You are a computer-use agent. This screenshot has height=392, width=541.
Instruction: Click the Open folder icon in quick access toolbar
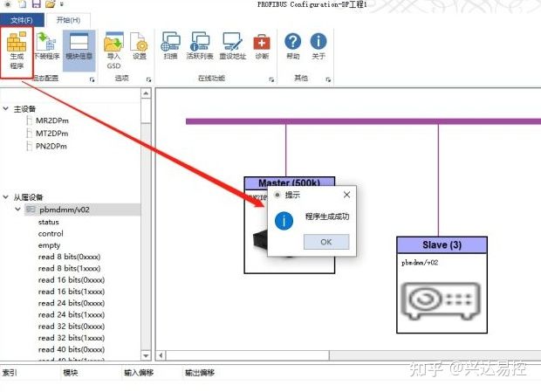click(51, 4)
